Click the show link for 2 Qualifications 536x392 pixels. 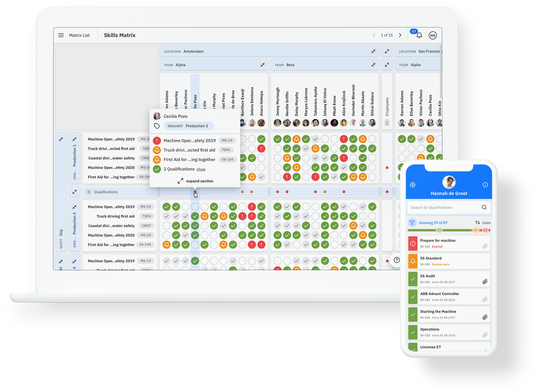point(201,169)
